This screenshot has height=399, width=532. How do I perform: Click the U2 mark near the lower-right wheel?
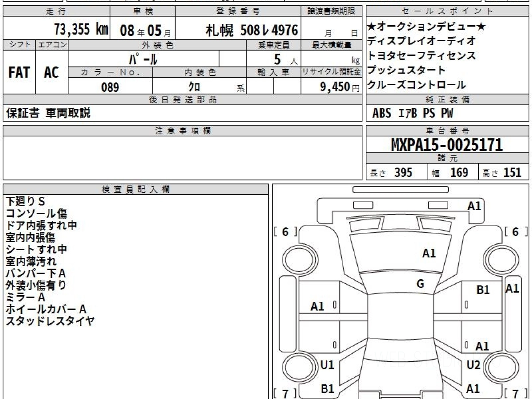(473, 365)
